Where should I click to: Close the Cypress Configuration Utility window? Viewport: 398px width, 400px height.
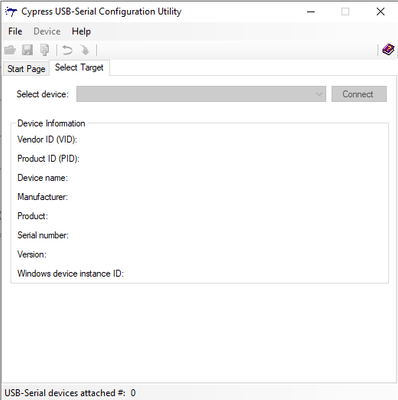point(380,12)
